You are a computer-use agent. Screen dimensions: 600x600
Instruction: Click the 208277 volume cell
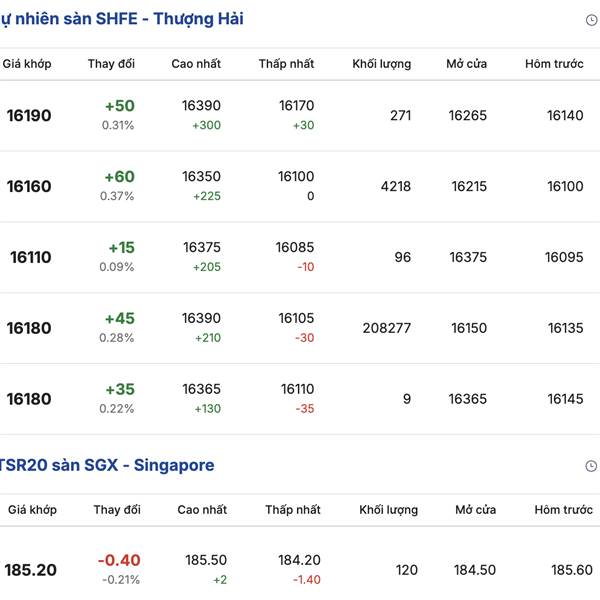coord(378,328)
